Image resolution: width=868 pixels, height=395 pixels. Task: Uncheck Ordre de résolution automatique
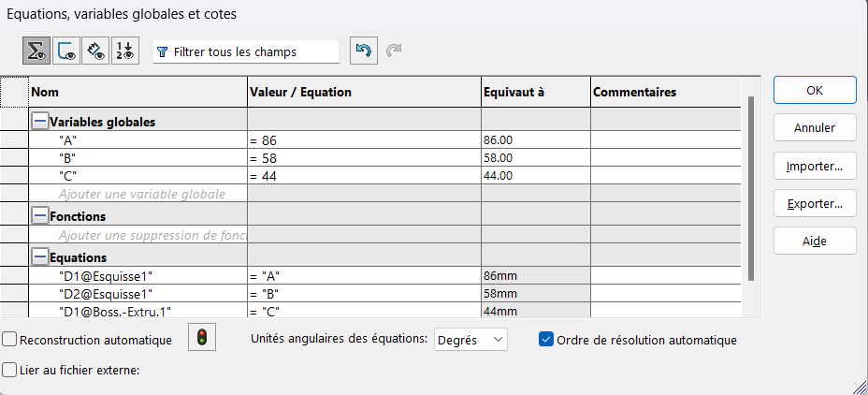pyautogui.click(x=547, y=340)
